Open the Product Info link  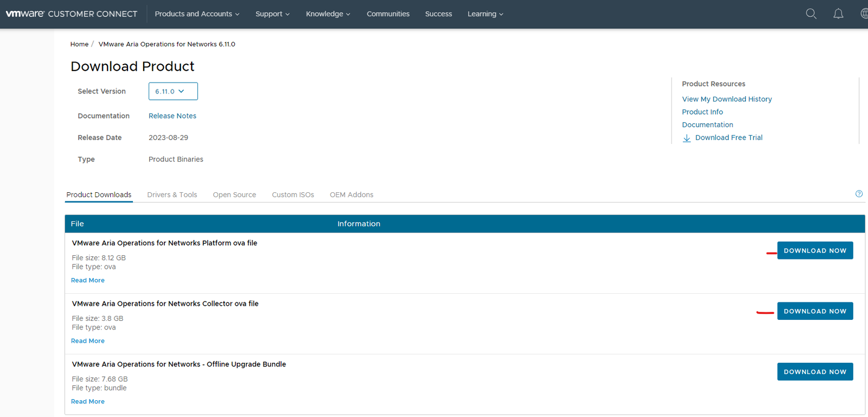(703, 112)
